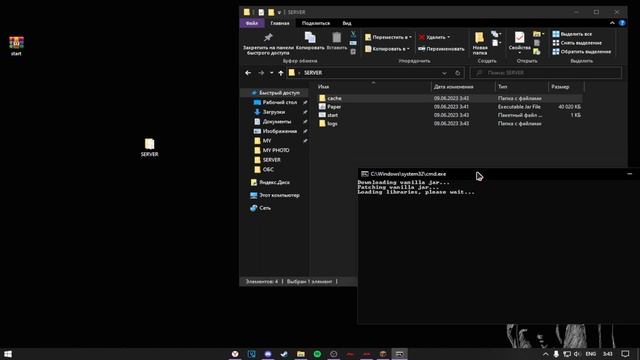
Task: Click the Copy icon in the ribbon clipboard group
Action: [310, 38]
